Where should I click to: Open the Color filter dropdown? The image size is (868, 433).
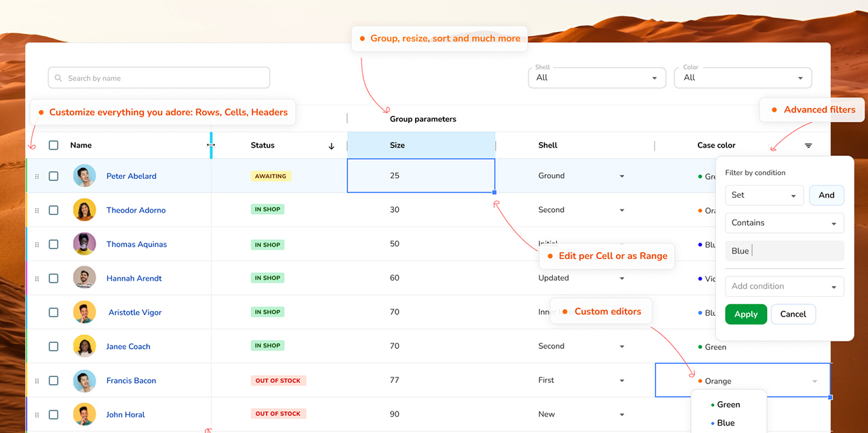point(743,78)
